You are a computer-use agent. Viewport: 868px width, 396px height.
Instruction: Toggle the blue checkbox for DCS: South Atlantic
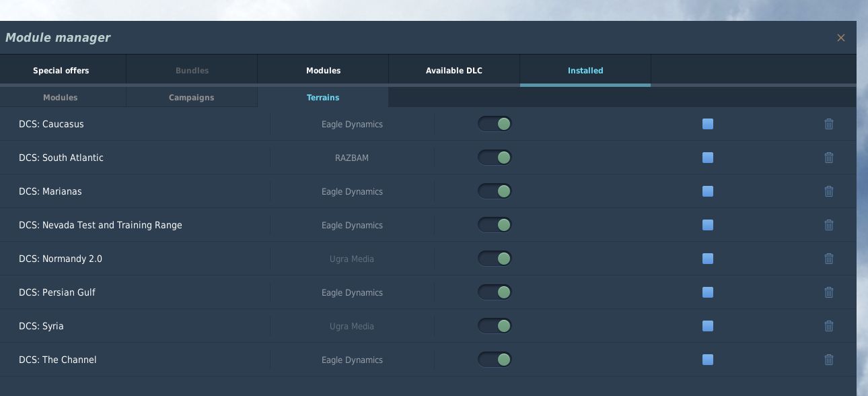[708, 158]
